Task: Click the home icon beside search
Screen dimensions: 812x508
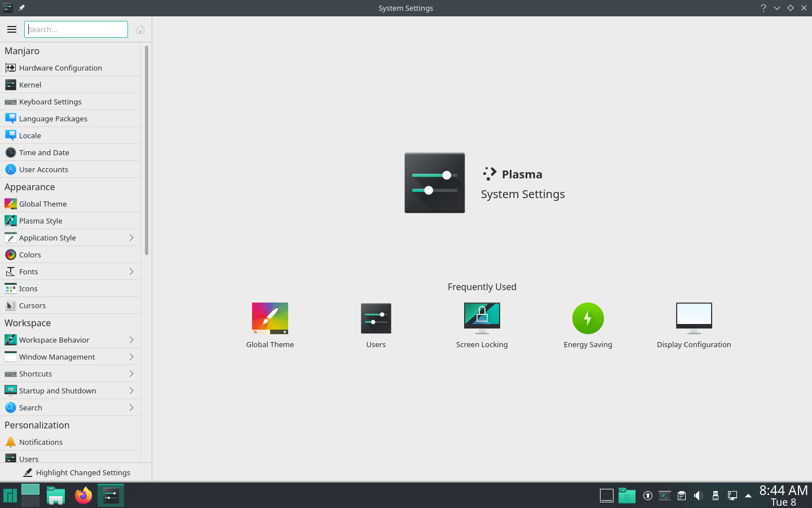Action: [140, 29]
